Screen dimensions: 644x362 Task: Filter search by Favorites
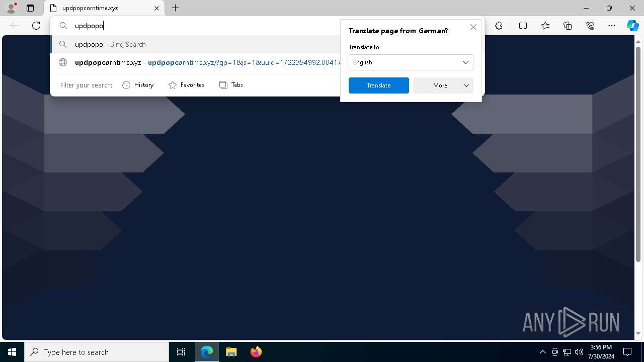click(186, 85)
